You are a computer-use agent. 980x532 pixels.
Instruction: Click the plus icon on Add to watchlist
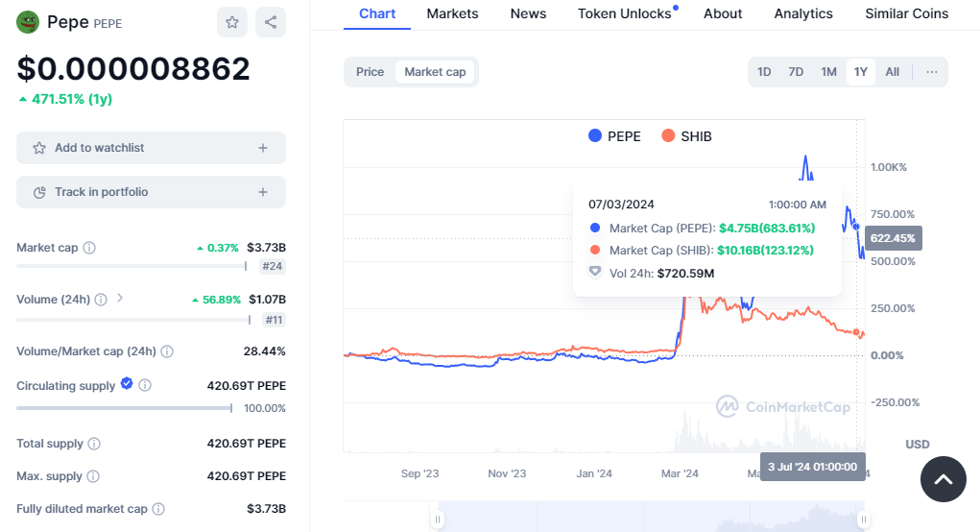(x=263, y=148)
